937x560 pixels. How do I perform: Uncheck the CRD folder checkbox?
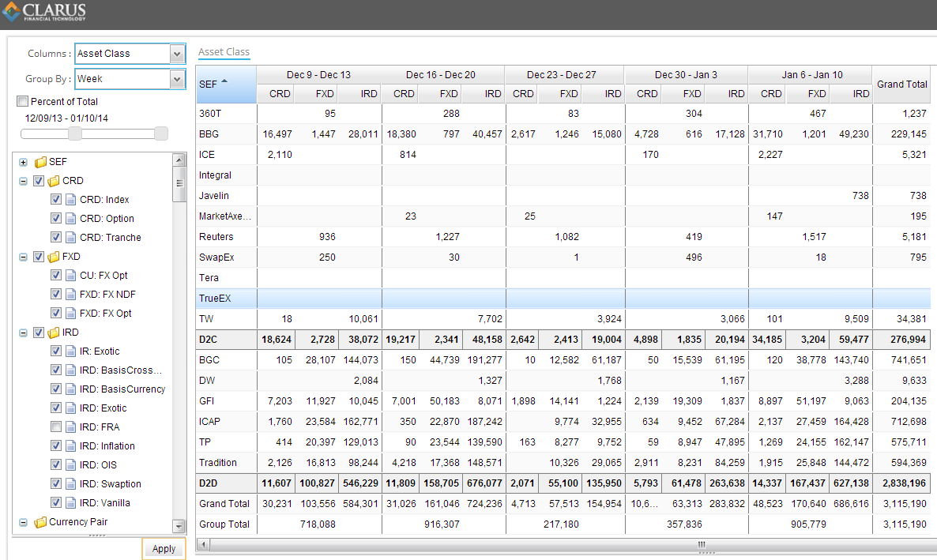click(x=39, y=181)
